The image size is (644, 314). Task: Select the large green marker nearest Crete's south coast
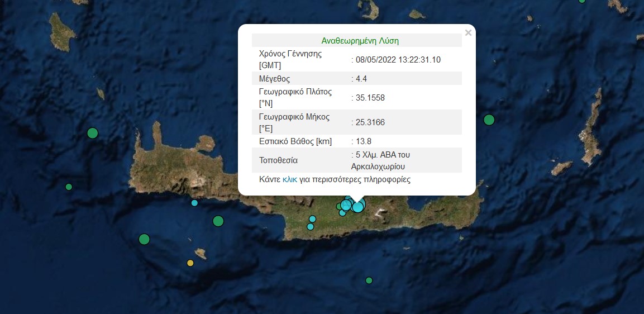click(x=218, y=221)
